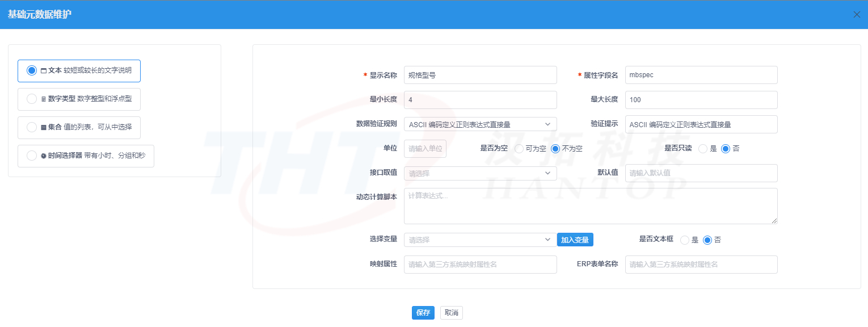Click the number icon beside 数字类型 option
Screen dimensions: 868x327
tap(44, 99)
